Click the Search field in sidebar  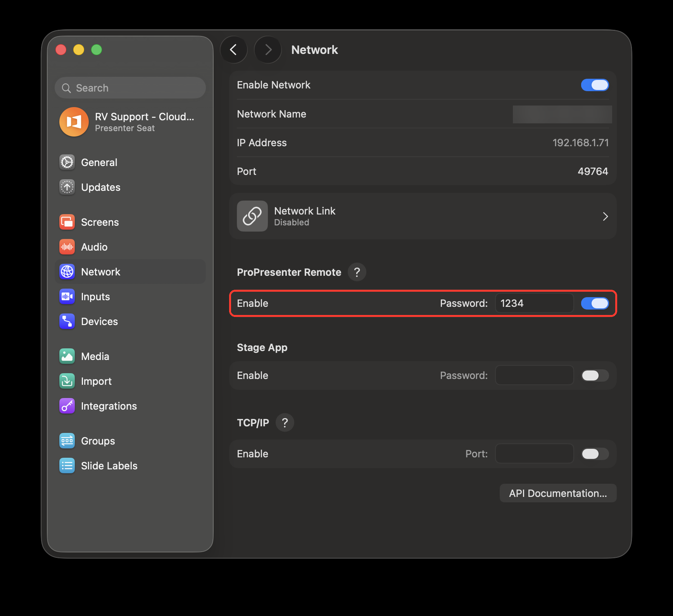click(x=130, y=88)
